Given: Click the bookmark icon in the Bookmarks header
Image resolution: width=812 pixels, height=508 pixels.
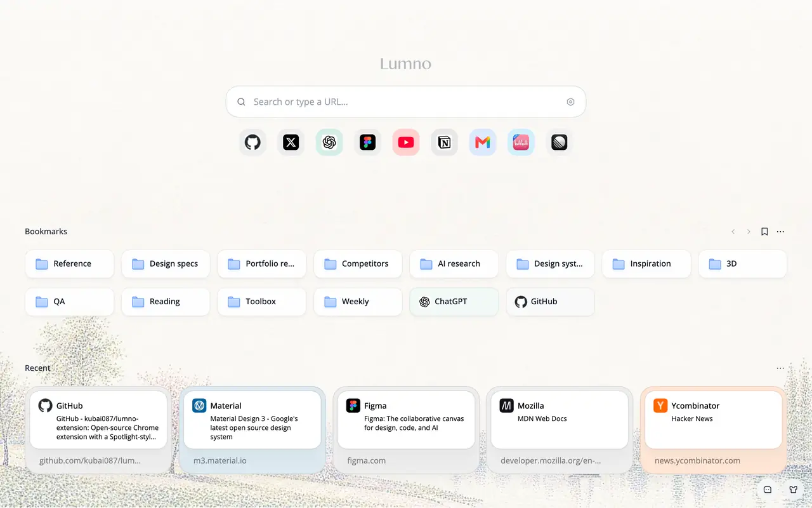Looking at the screenshot, I should [764, 232].
